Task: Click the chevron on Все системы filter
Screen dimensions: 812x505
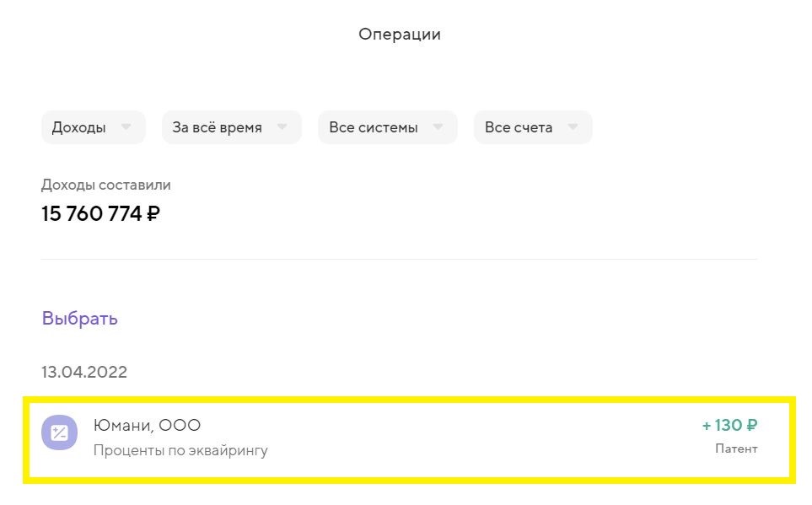Action: pyautogui.click(x=438, y=127)
